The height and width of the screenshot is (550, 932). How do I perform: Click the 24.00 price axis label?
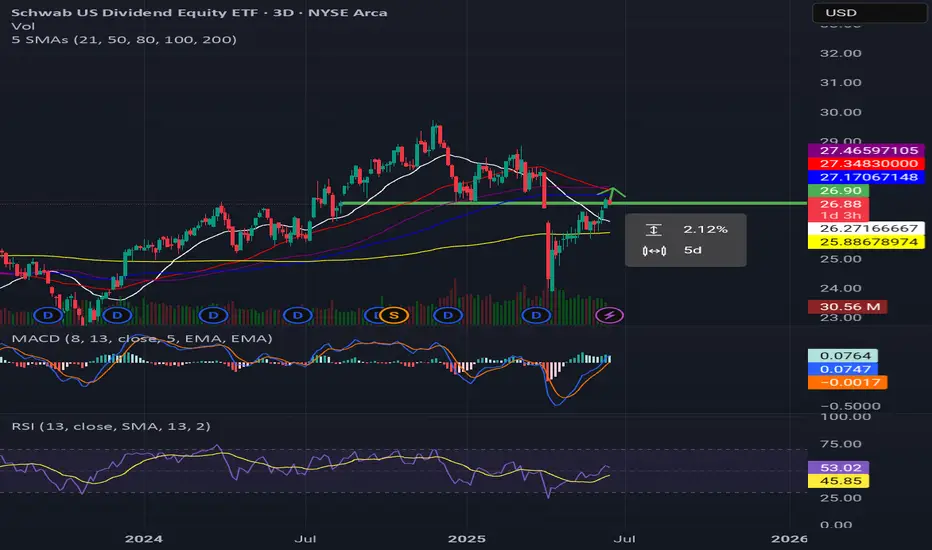coord(840,288)
